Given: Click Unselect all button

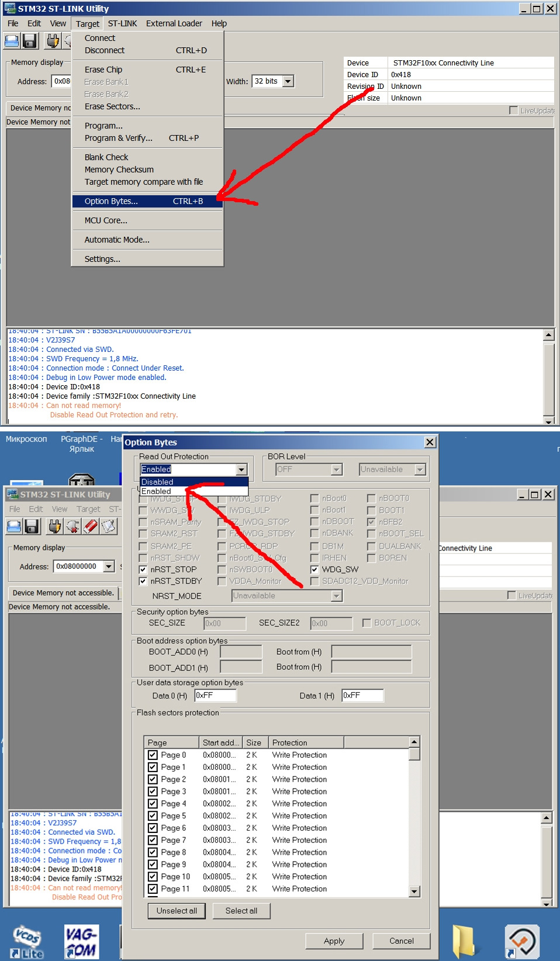Looking at the screenshot, I should (x=177, y=911).
